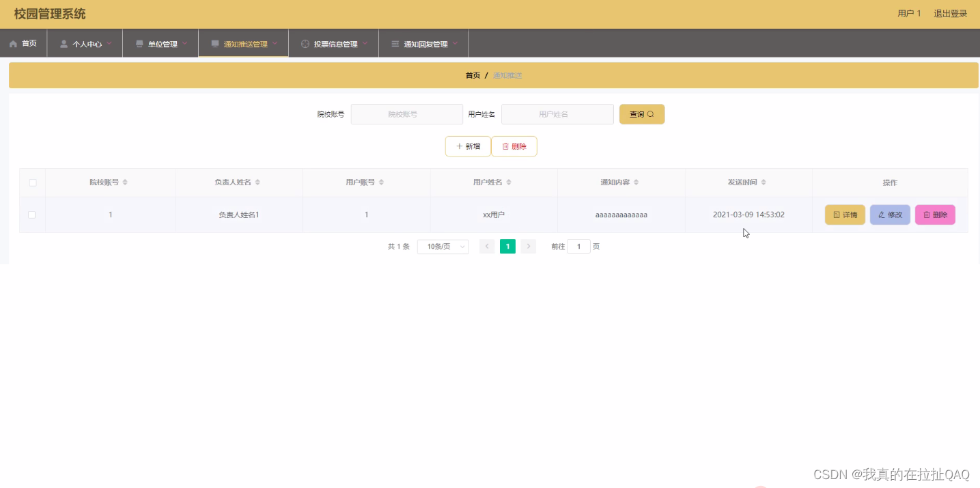The image size is (980, 488).
Task: Click 修改 for the xx用户 row
Action: click(890, 215)
